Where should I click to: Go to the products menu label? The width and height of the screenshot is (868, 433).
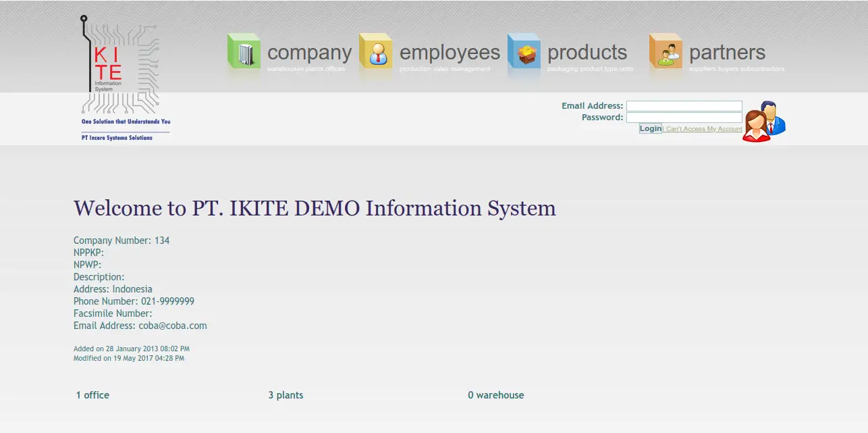pyautogui.click(x=587, y=53)
